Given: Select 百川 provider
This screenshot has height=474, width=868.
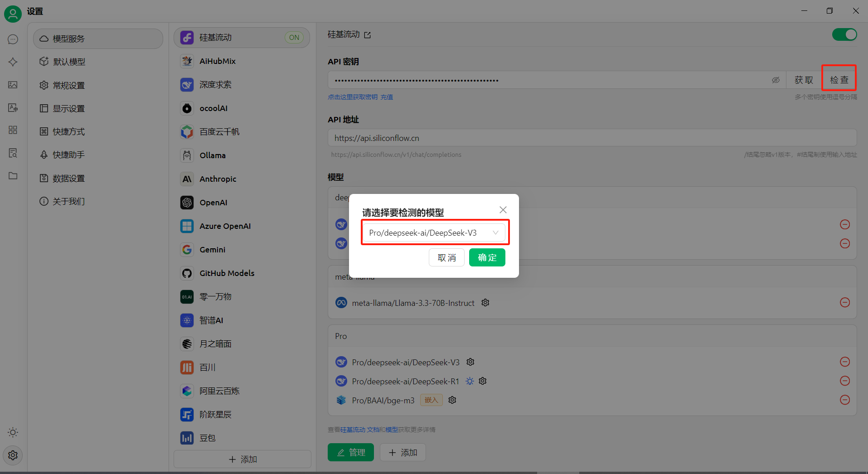Looking at the screenshot, I should pyautogui.click(x=242, y=368).
